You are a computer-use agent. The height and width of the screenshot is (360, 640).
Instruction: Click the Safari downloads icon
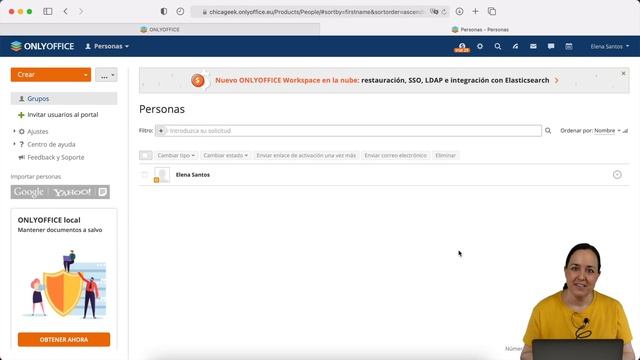click(459, 11)
